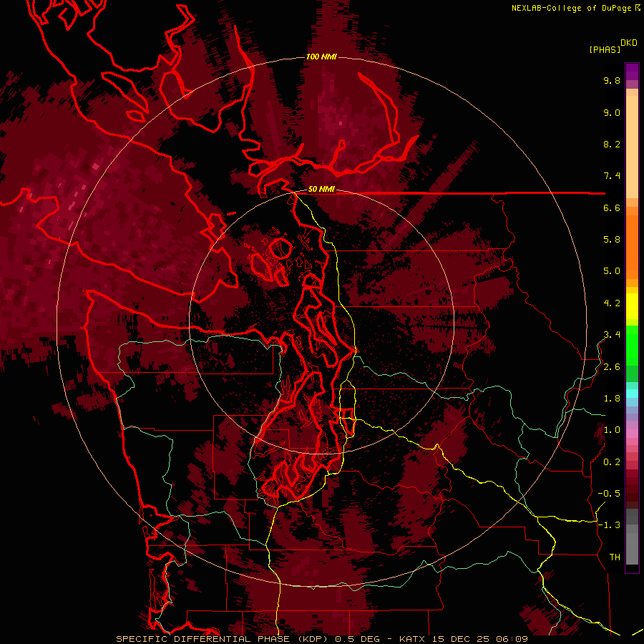This screenshot has width=644, height=644.
Task: Pick the large peach band on the color bar
Action: point(632,147)
